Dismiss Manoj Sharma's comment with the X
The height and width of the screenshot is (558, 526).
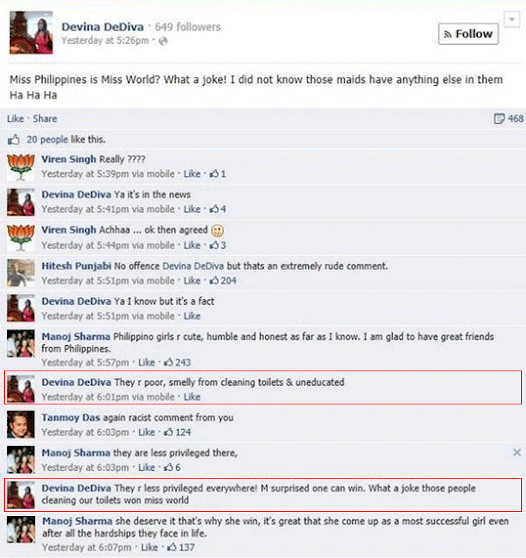pos(517,452)
